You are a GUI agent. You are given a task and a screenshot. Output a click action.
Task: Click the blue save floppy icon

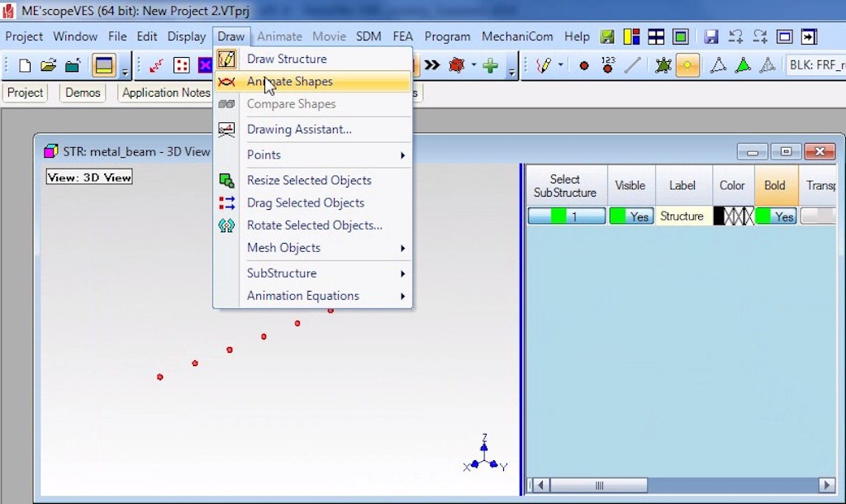711,36
